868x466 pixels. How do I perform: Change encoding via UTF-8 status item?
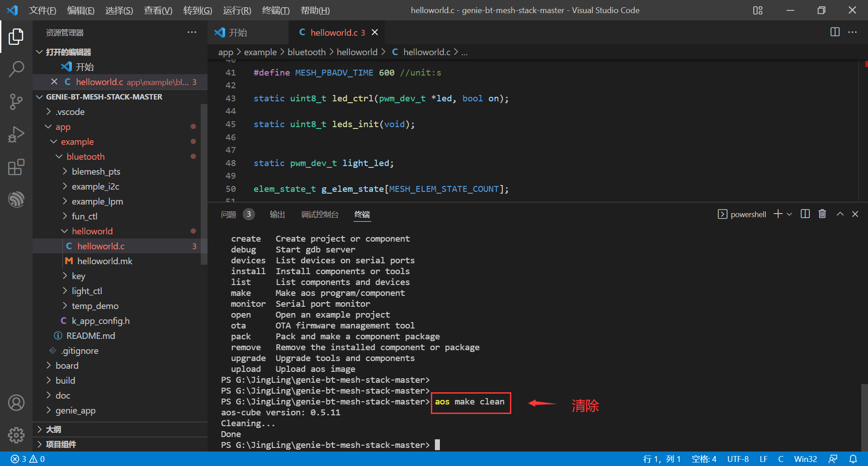[738, 459]
